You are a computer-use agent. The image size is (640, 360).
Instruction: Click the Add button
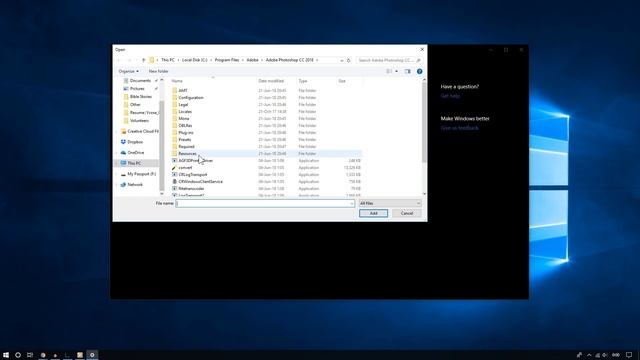click(373, 213)
